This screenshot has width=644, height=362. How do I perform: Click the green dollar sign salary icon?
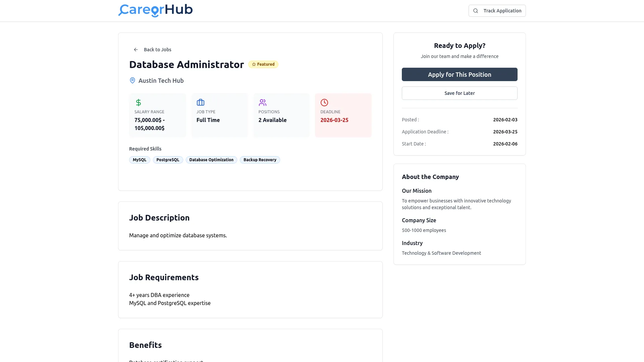coord(139,103)
